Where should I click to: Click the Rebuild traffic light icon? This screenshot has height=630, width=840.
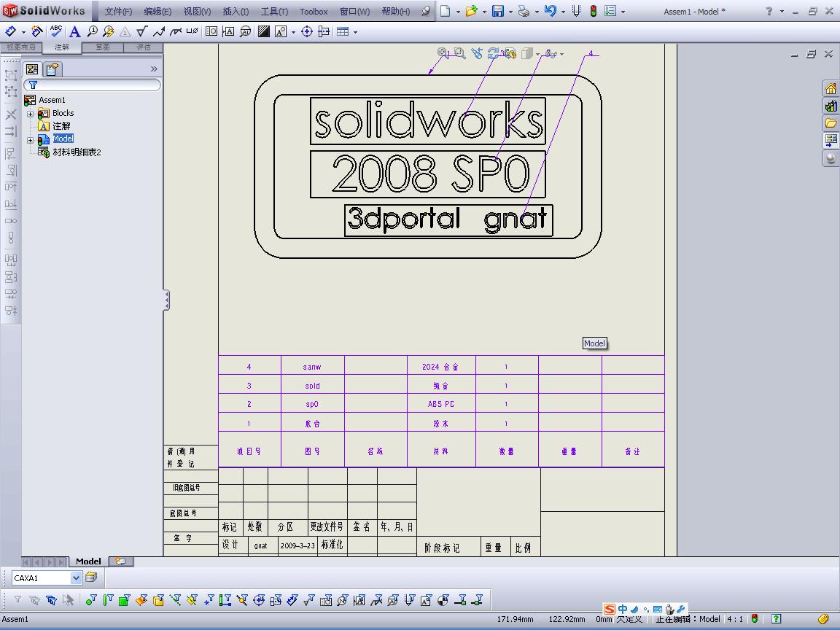(x=593, y=11)
